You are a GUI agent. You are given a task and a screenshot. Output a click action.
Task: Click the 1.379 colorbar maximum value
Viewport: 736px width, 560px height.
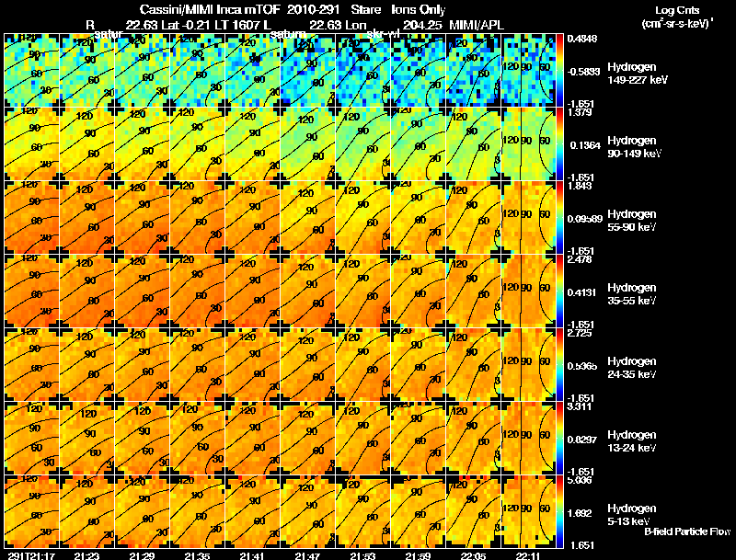580,112
